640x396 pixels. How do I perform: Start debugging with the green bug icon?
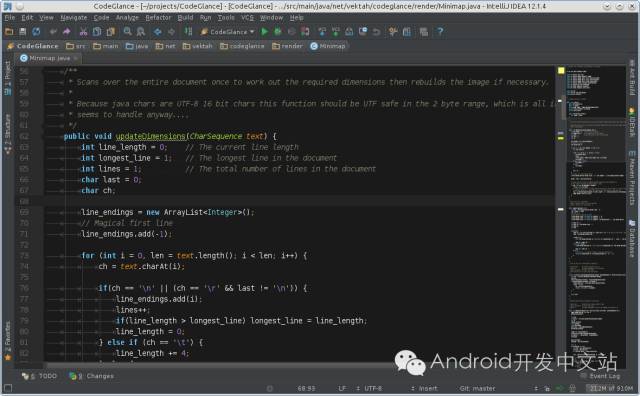pos(278,31)
